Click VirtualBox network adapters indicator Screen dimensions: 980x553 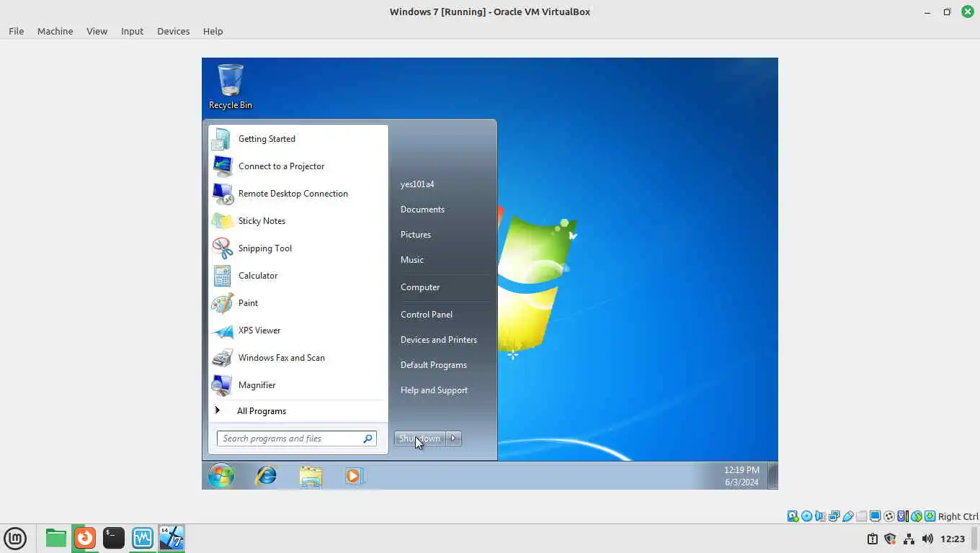(x=834, y=516)
